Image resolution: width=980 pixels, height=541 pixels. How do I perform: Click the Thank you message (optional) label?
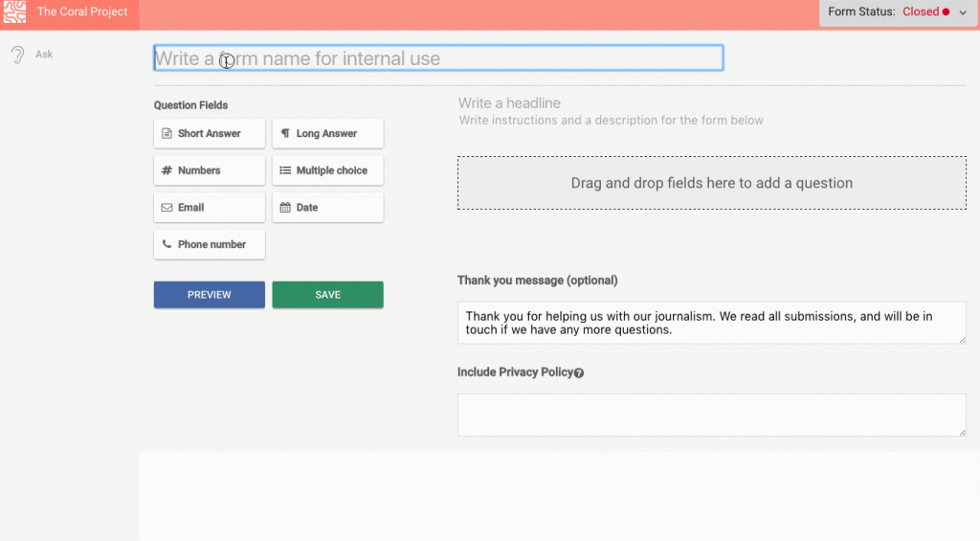pos(538,281)
